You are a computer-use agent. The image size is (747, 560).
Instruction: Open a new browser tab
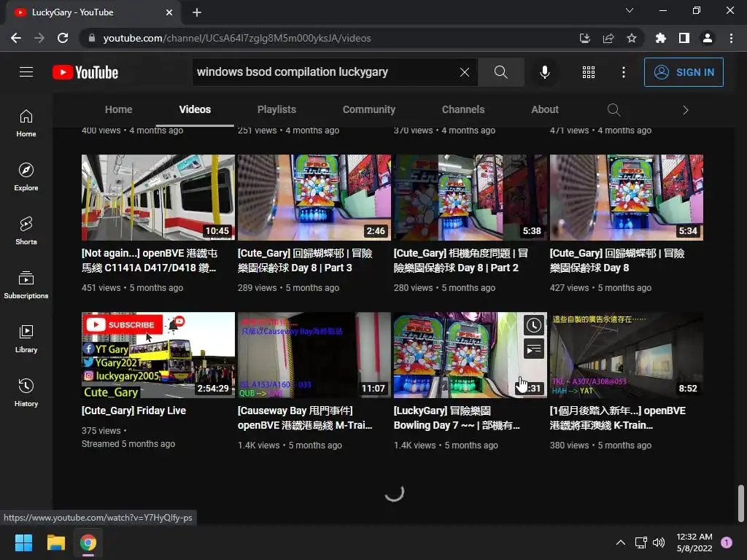pos(197,12)
